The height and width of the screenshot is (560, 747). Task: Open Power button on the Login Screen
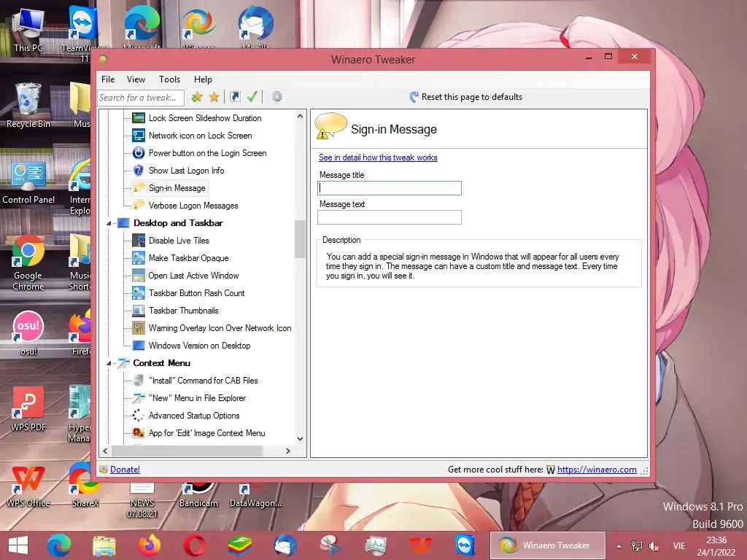[x=207, y=153]
